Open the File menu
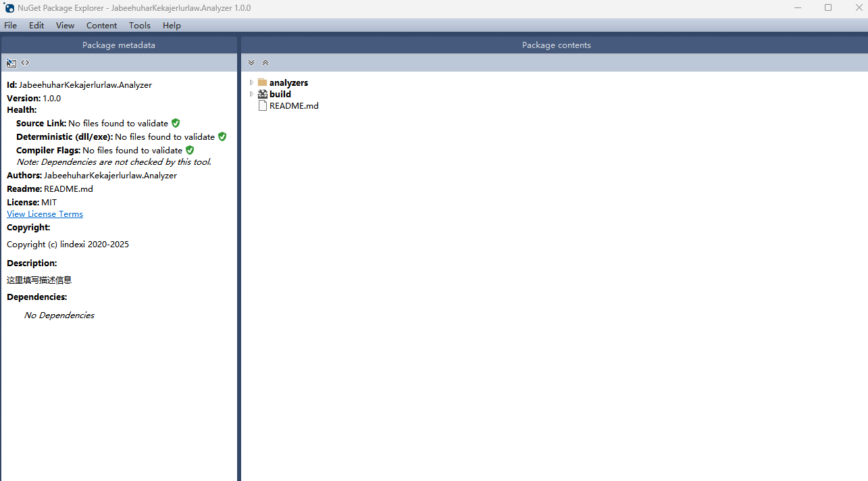The height and width of the screenshot is (481, 868). pos(11,25)
